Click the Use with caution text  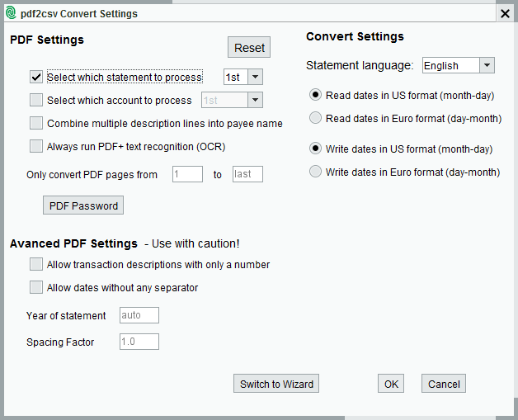coord(195,243)
